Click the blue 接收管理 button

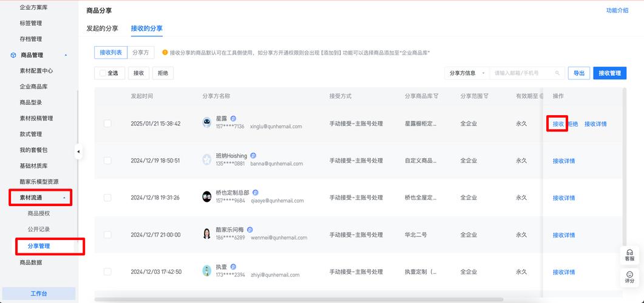(609, 73)
